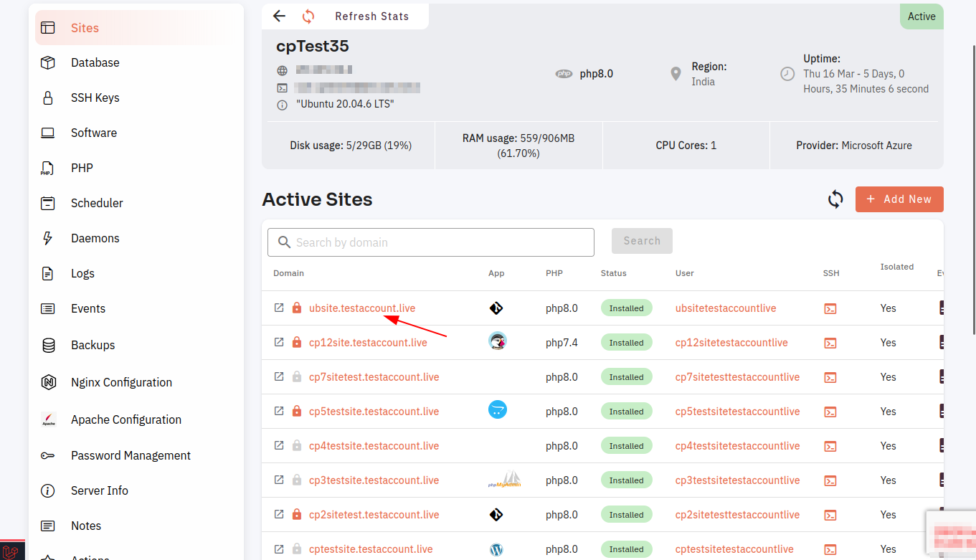Viewport: 976px width, 560px height.
Task: Click the external-link icon for cp7sitetest.testaccount.live
Action: pos(279,376)
